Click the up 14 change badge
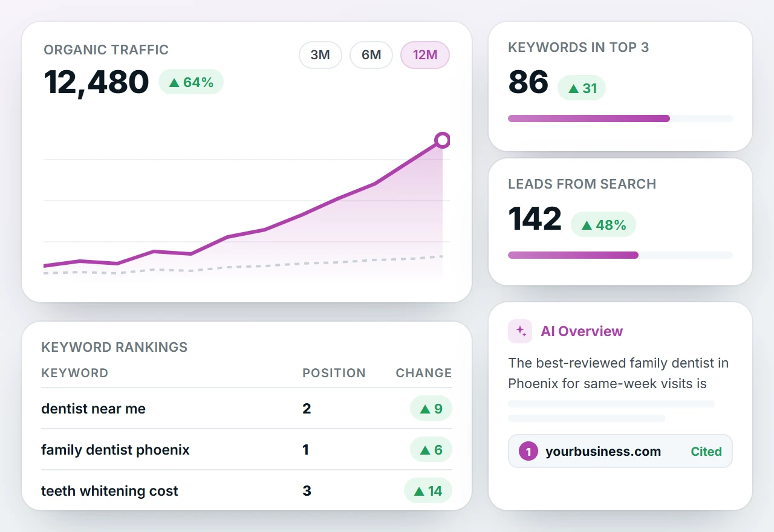Image resolution: width=774 pixels, height=532 pixels. 428,491
